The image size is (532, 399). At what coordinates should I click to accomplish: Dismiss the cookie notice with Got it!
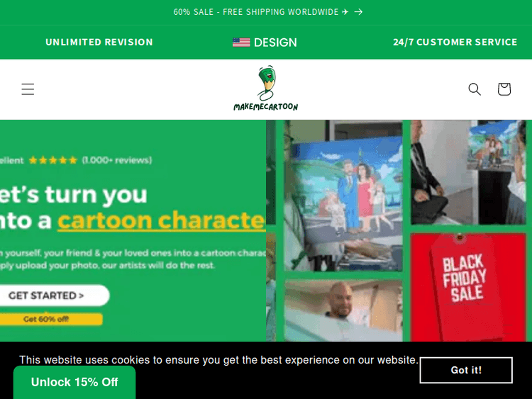pyautogui.click(x=466, y=370)
